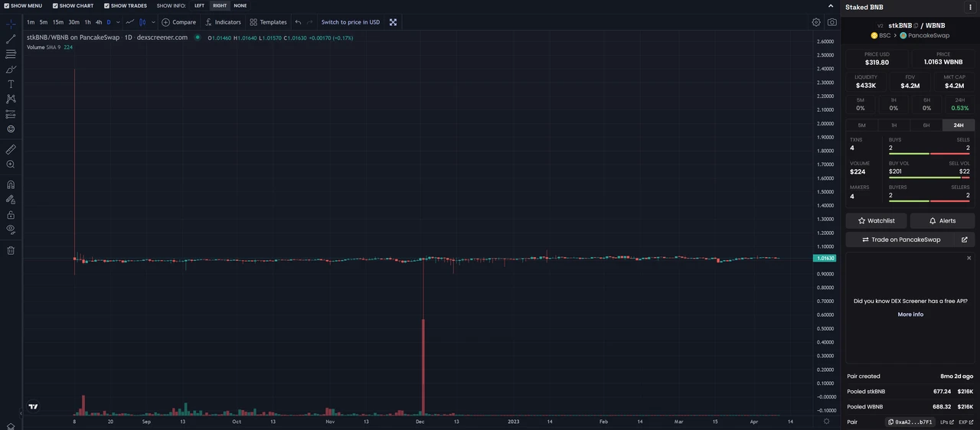
Task: Select the candlestick chart style
Action: point(142,22)
